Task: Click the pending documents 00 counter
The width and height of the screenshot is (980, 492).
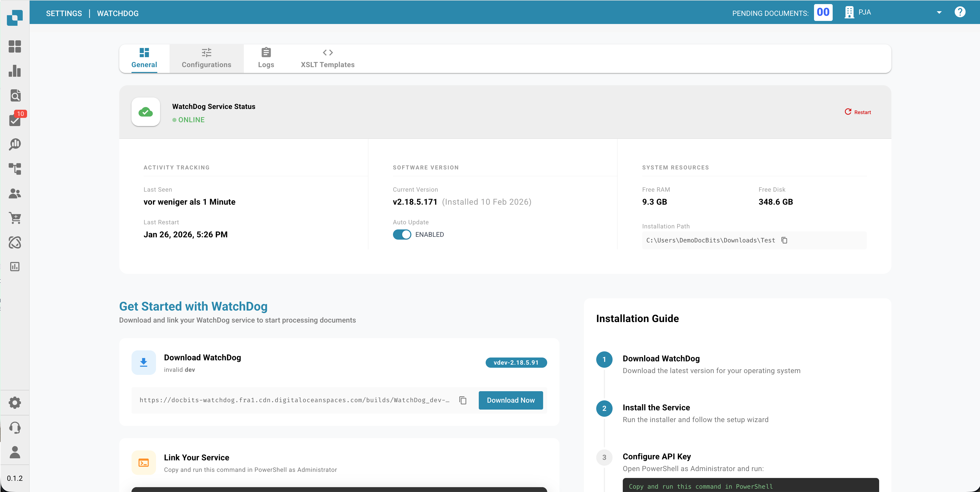Action: point(823,13)
